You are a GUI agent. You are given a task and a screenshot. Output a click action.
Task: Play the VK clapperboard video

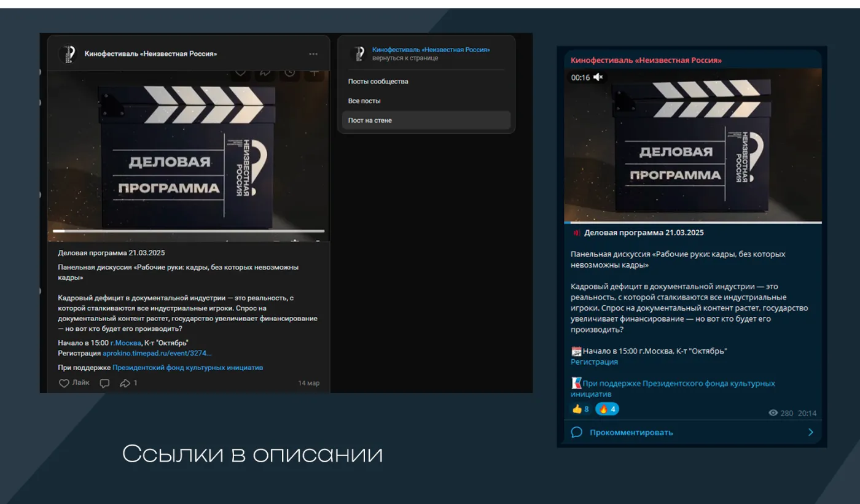[x=189, y=155]
